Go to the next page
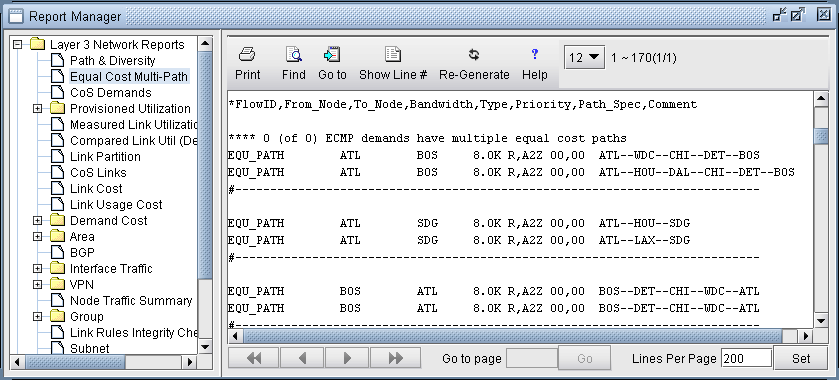The height and width of the screenshot is (380, 839). [x=347, y=358]
